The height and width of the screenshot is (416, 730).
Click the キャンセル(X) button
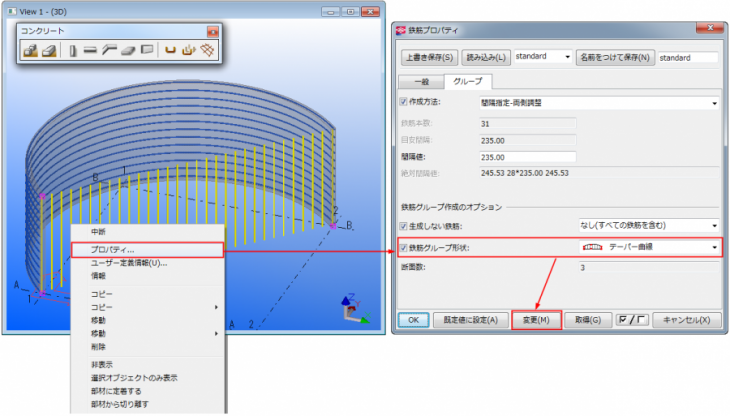tap(687, 320)
